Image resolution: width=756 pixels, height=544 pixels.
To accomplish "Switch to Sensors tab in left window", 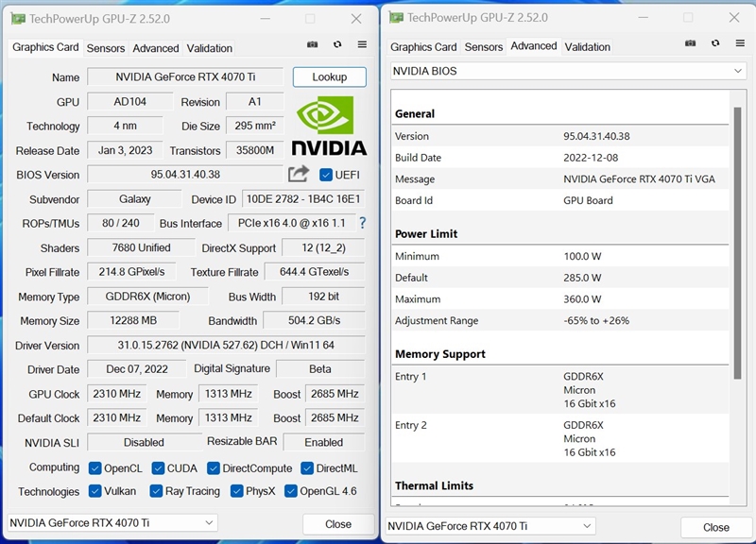I will [x=106, y=48].
